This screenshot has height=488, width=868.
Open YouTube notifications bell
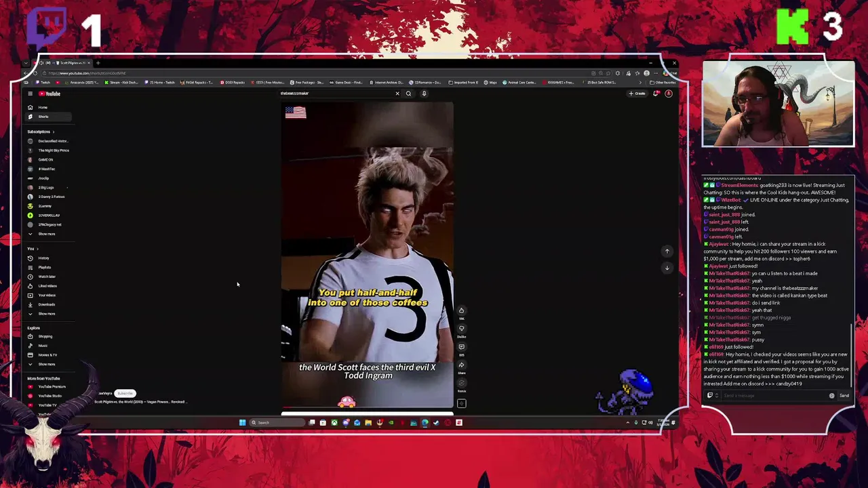point(656,94)
